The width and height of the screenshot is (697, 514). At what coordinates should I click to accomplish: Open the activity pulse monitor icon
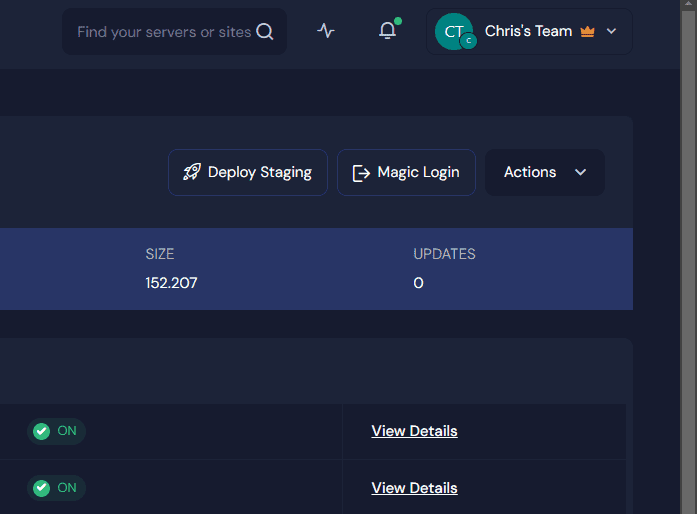(326, 31)
